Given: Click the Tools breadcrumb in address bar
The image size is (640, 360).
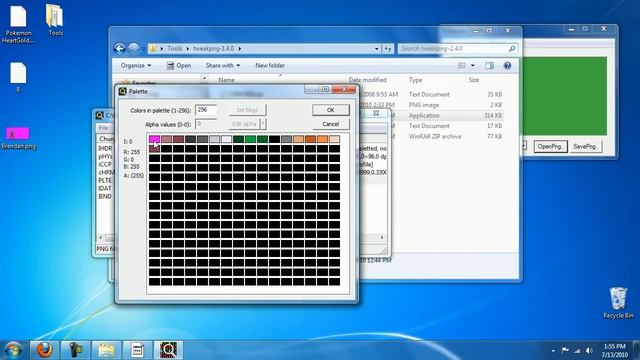Looking at the screenshot, I should coord(175,49).
